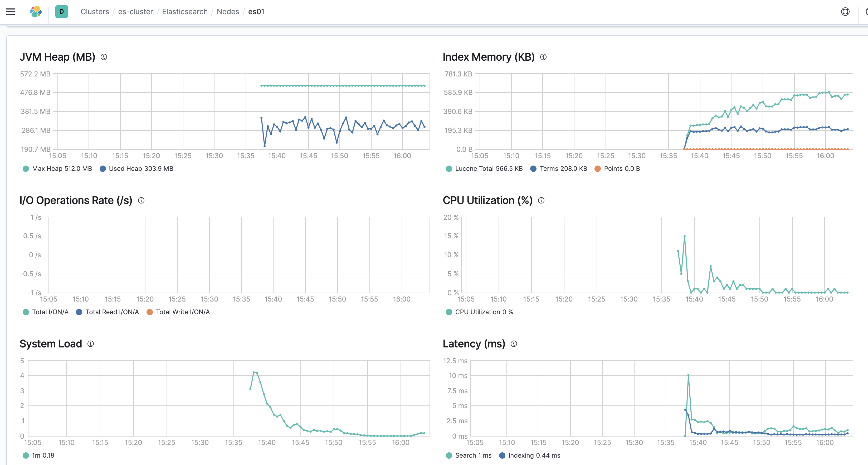Go to Clusters breadcrumb

[95, 12]
